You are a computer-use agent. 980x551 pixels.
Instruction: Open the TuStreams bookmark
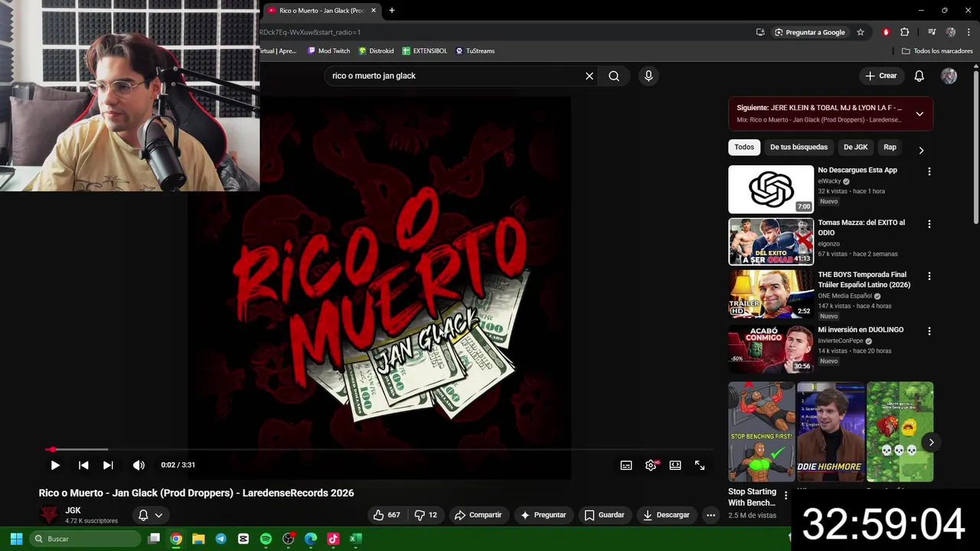click(475, 51)
